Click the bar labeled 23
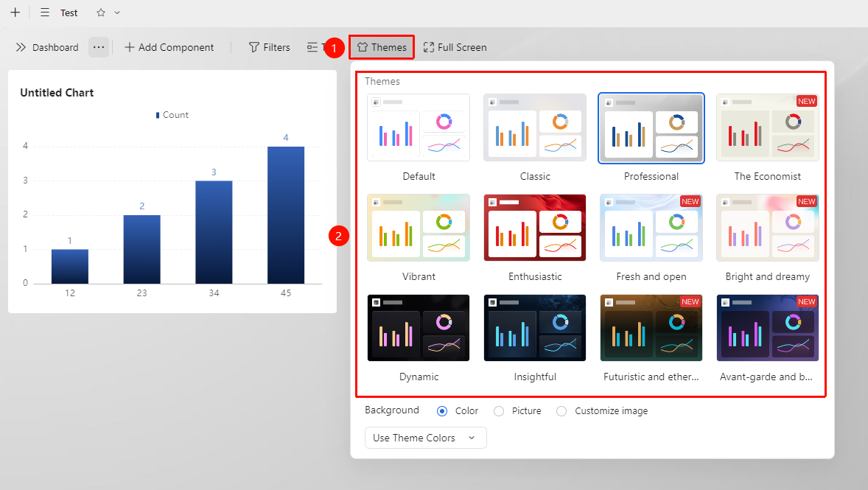Screen dimensions: 868x490 [141, 249]
